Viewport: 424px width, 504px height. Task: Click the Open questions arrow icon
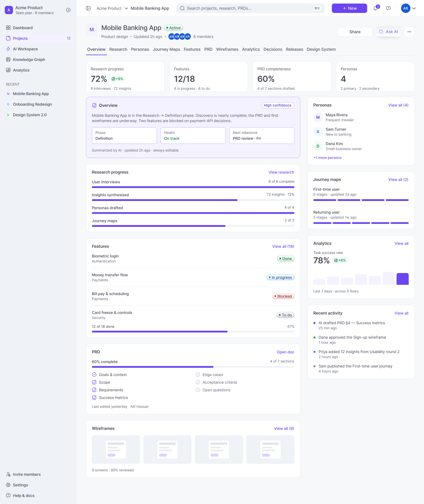pyautogui.click(x=198, y=390)
